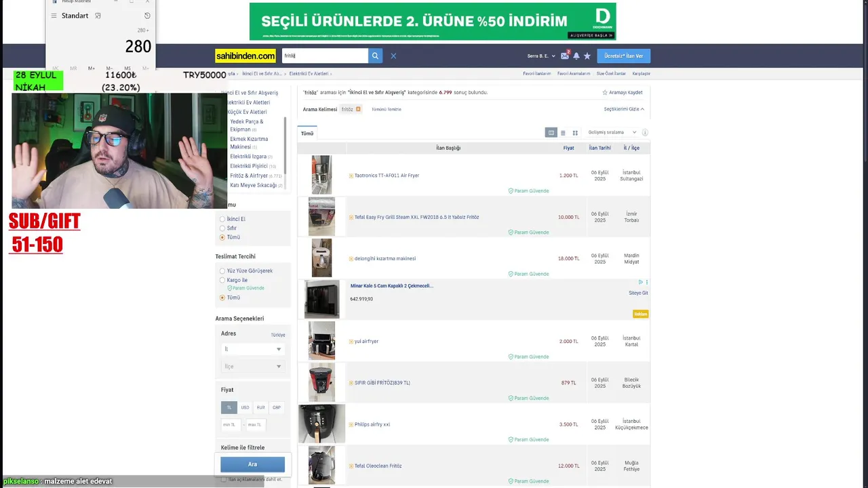
Task: Switch to compact list view icon
Action: pos(563,133)
